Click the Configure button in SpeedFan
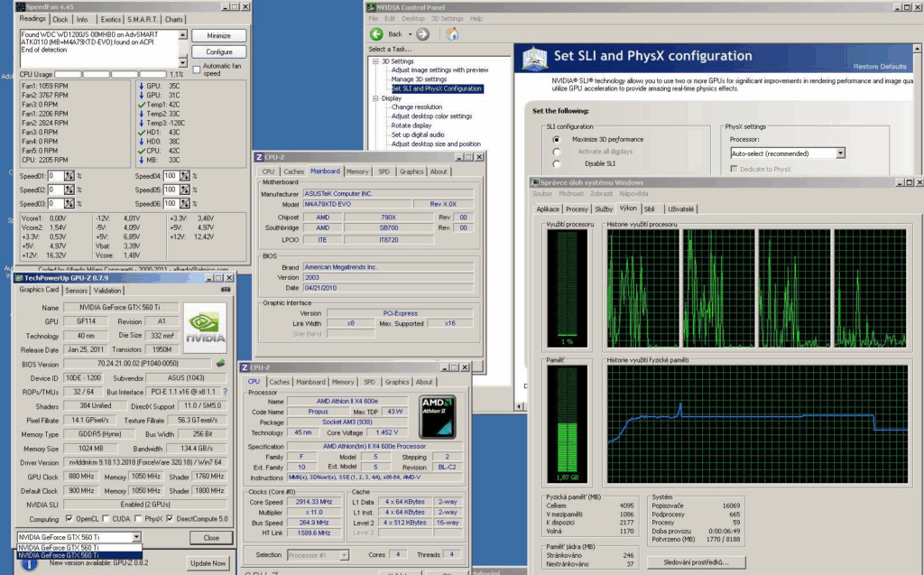The height and width of the screenshot is (575, 924). click(218, 51)
